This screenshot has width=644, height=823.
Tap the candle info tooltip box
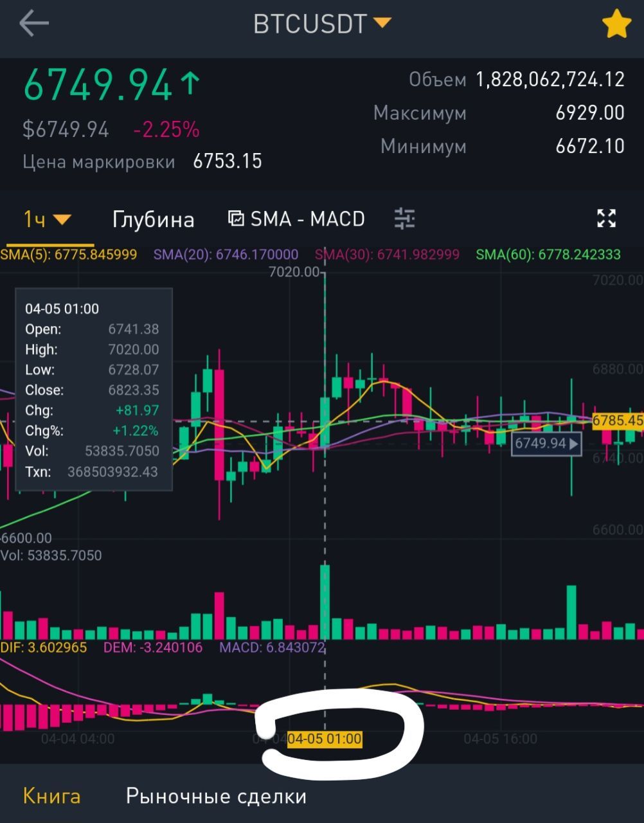point(94,390)
